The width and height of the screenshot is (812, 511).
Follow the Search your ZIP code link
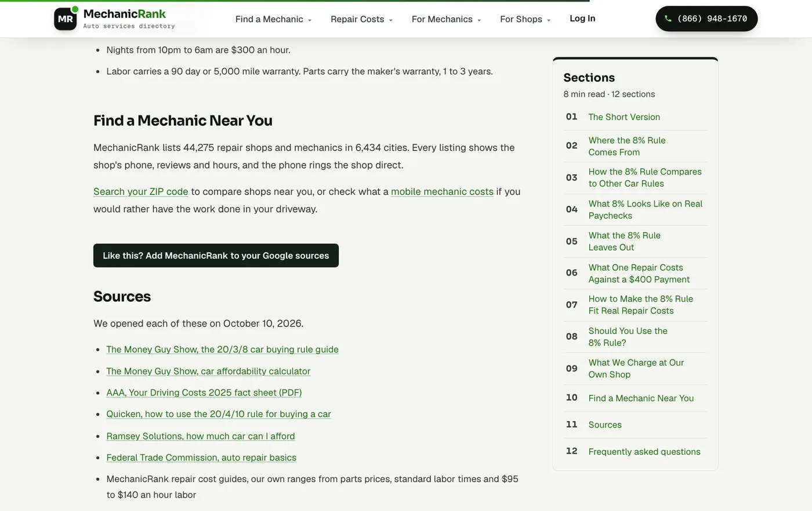[141, 191]
